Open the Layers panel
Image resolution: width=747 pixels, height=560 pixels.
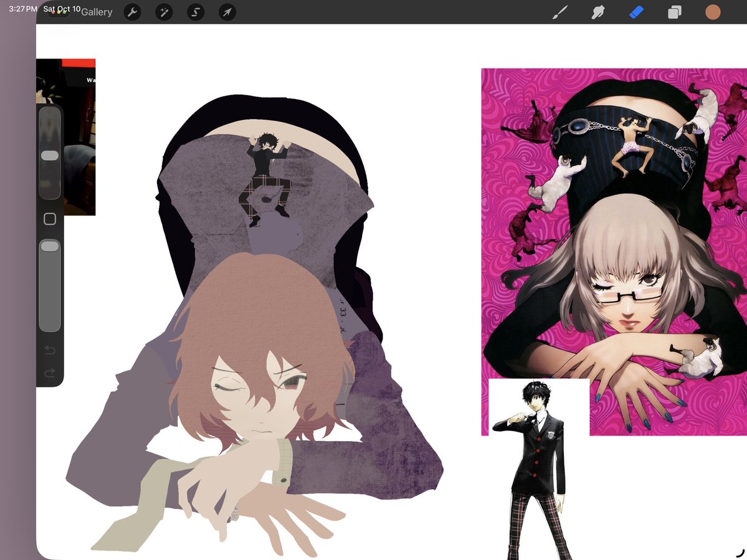click(x=675, y=12)
